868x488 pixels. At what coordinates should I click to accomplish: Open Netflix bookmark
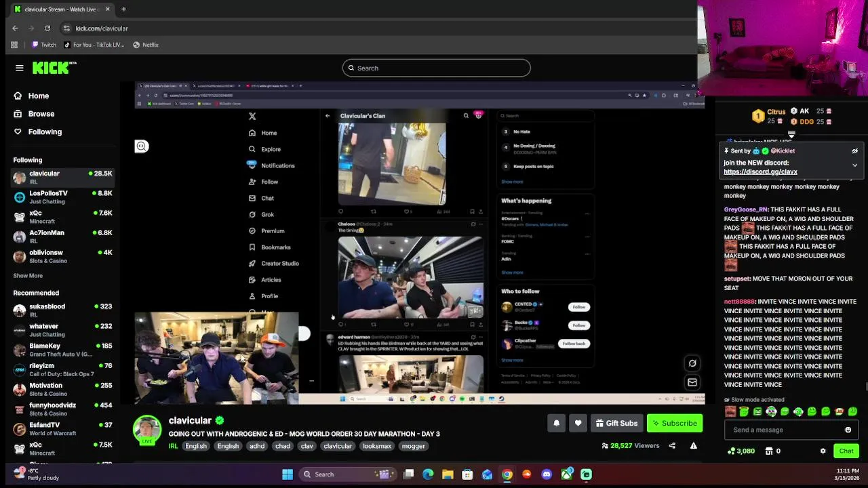coord(146,45)
